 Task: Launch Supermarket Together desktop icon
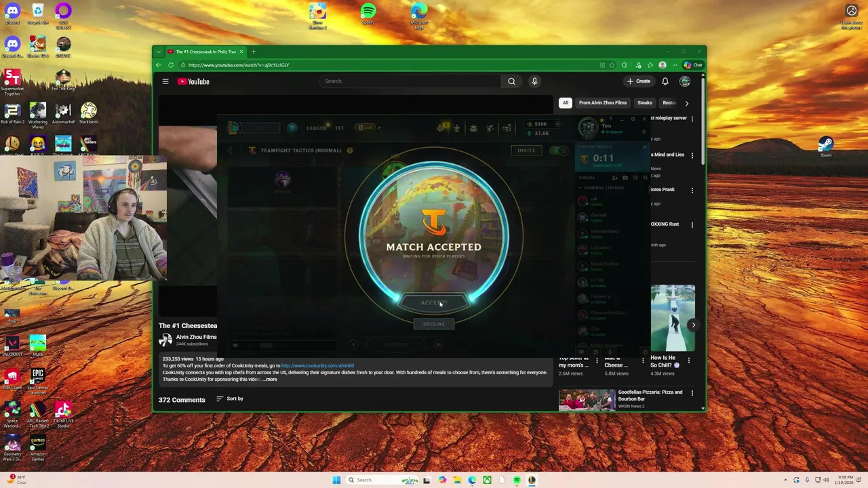click(x=12, y=83)
